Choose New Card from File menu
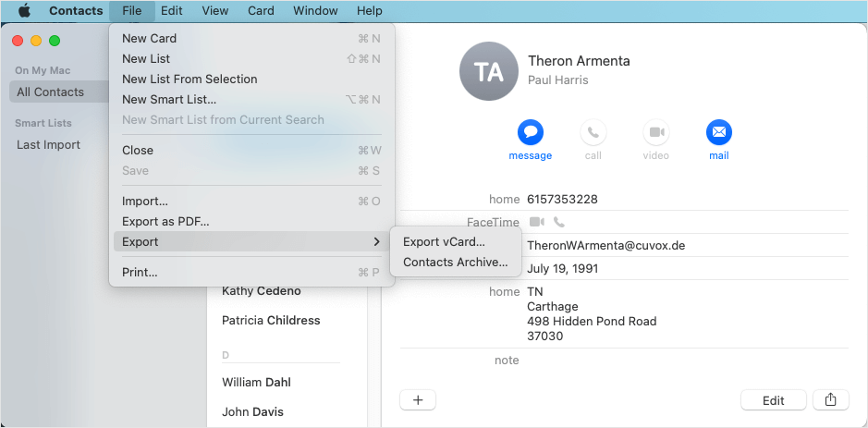Viewport: 868px width, 428px height. point(251,38)
